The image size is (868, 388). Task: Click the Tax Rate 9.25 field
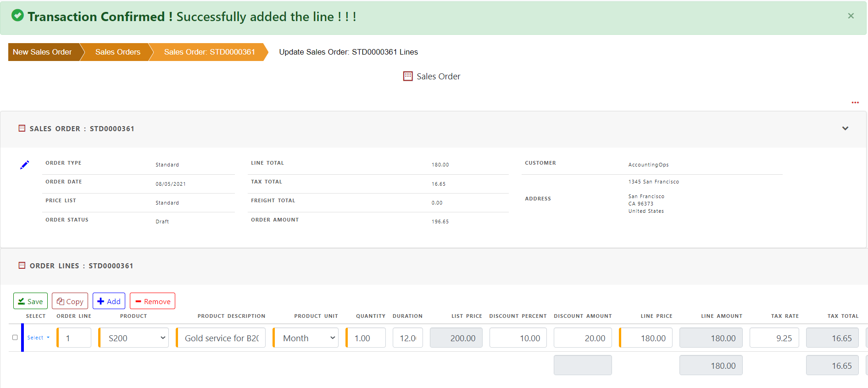pos(774,338)
